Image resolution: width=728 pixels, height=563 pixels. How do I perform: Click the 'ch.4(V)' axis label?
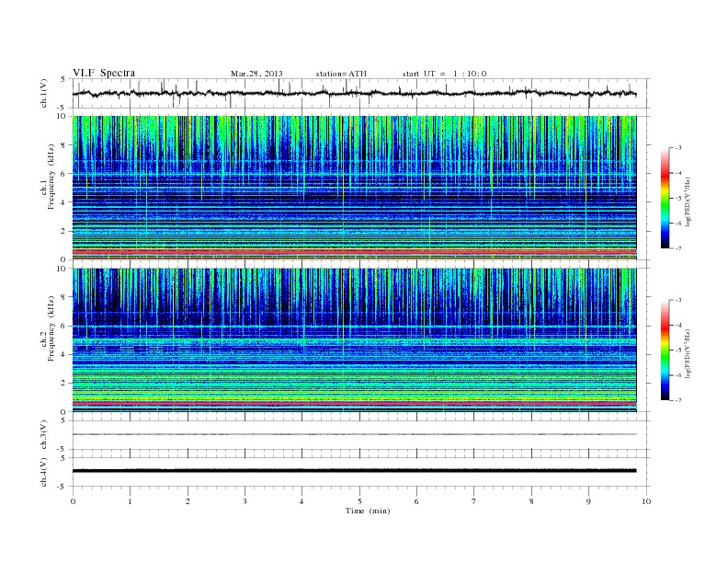click(x=44, y=472)
